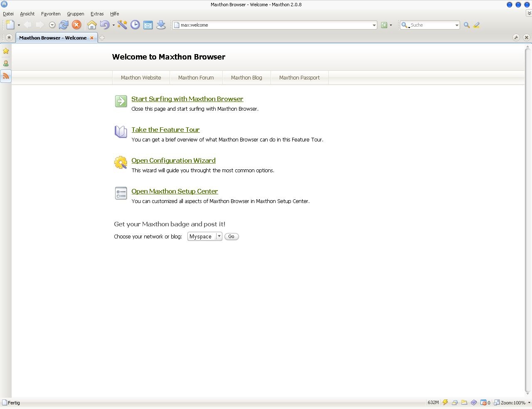Open the Gruppen menu
The image size is (532, 409).
tap(76, 14)
